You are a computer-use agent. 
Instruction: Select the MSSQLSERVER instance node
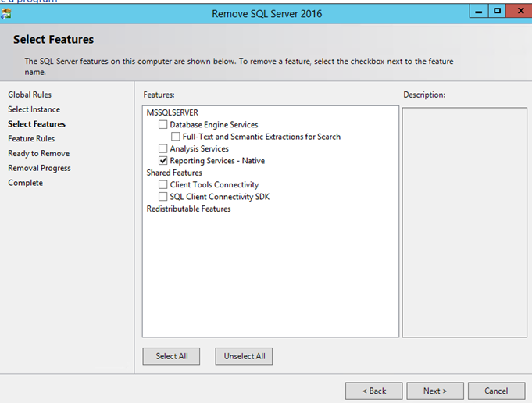pos(173,112)
